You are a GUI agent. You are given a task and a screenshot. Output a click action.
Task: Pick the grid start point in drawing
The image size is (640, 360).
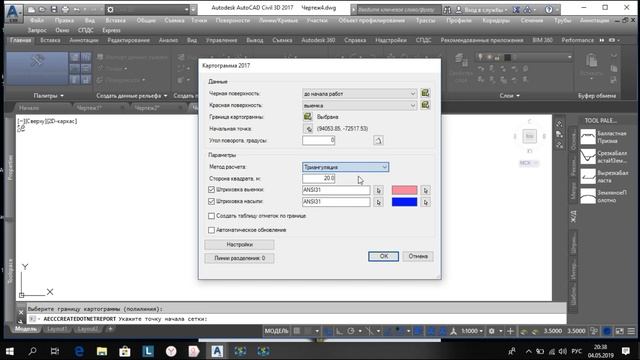(x=308, y=129)
